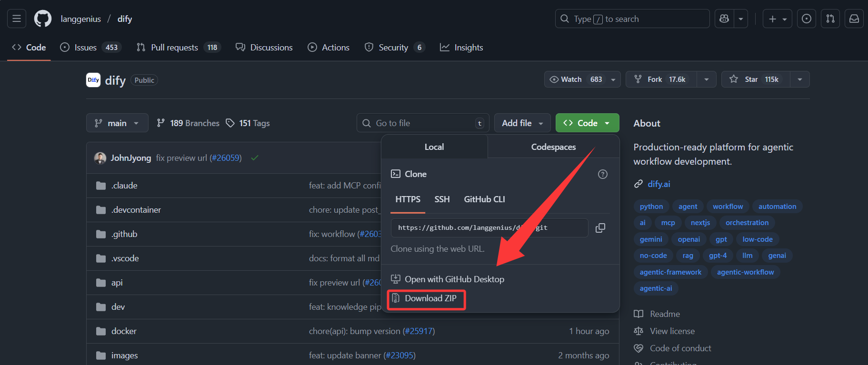The image size is (868, 365).
Task: Click the Dify repository avatar logo
Action: [x=93, y=80]
